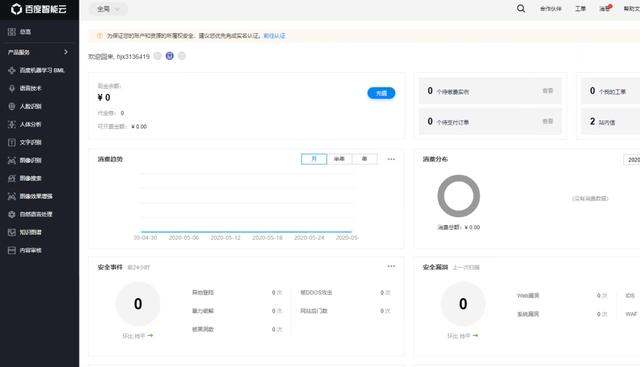Click the blue account badge next to username
Viewport: 640px width, 367px height.
[169, 56]
